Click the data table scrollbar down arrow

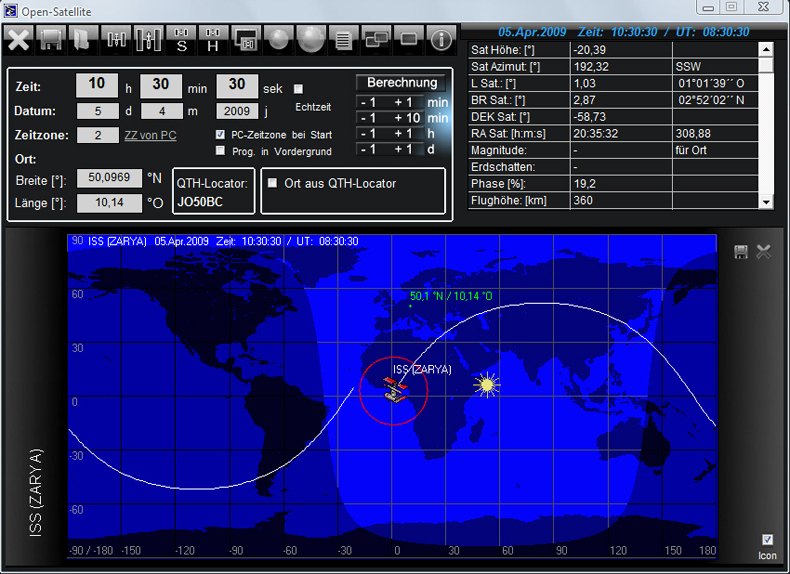[x=766, y=202]
